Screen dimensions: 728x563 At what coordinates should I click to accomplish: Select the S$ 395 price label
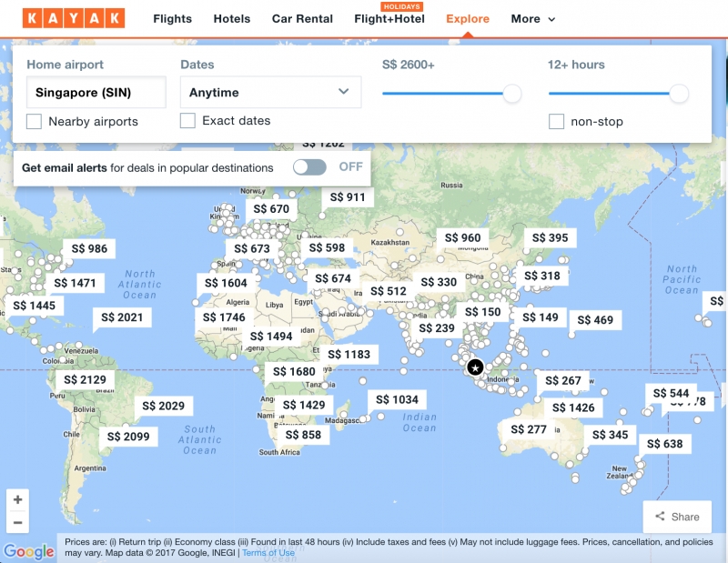click(551, 238)
